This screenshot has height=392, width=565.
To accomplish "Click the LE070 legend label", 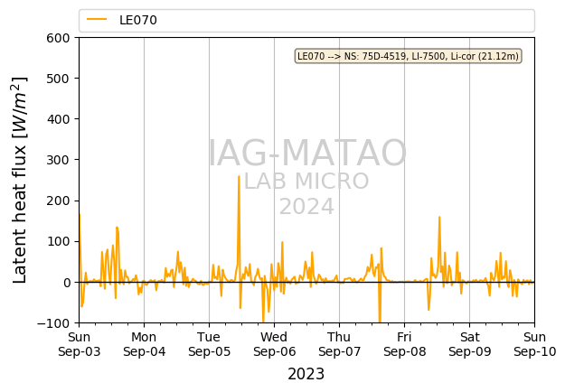I will (x=138, y=20).
